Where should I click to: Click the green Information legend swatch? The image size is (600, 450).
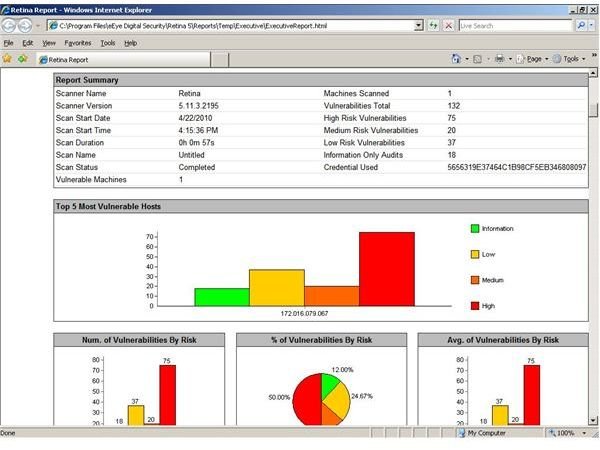[x=474, y=228]
